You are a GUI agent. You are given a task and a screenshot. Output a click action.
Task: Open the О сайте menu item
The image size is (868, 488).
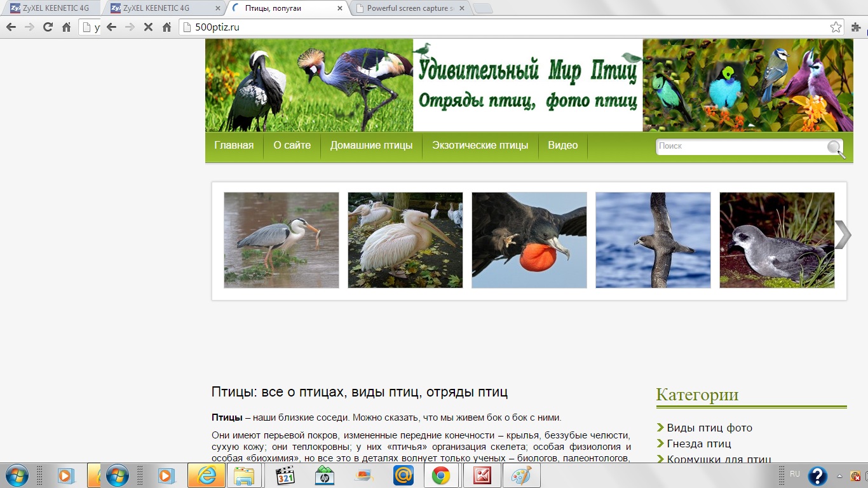(292, 146)
